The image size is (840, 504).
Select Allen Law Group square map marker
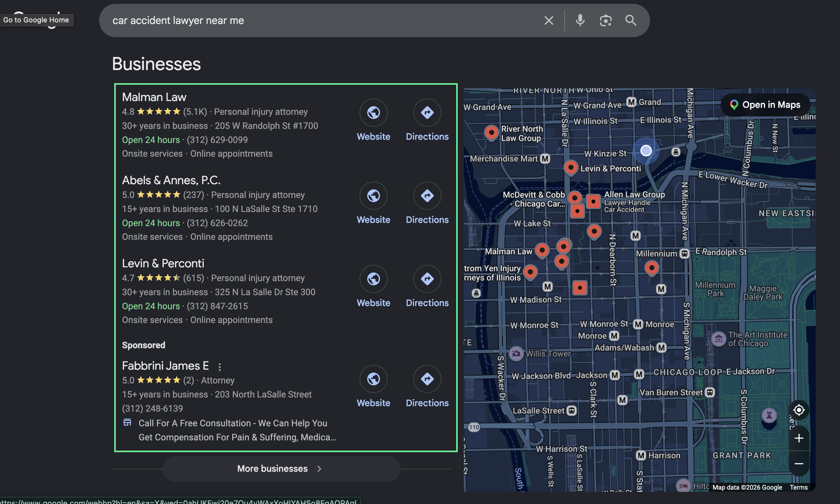[x=593, y=201]
